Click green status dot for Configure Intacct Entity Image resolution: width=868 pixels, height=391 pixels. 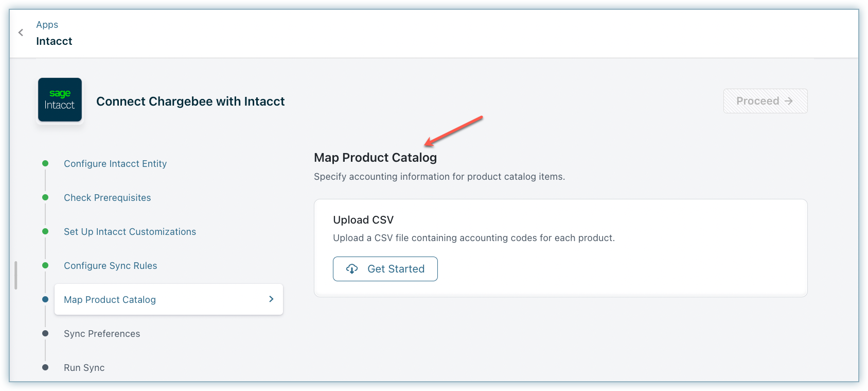click(x=45, y=163)
